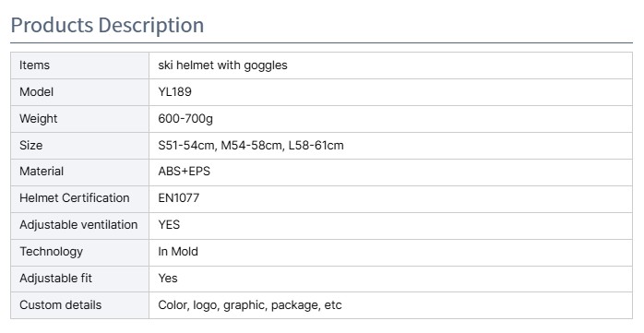Screen dimensions: 644x333
Task: Select the Adjustable fit label
Action: pyautogui.click(x=56, y=279)
